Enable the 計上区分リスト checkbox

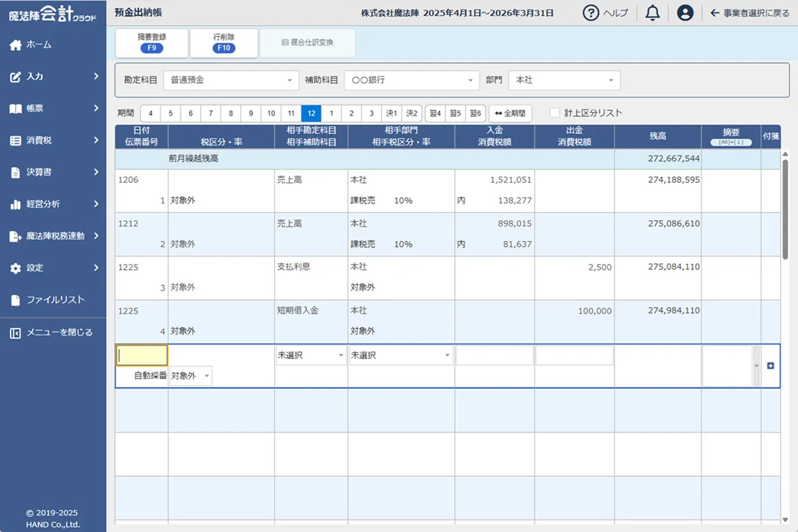click(x=555, y=113)
